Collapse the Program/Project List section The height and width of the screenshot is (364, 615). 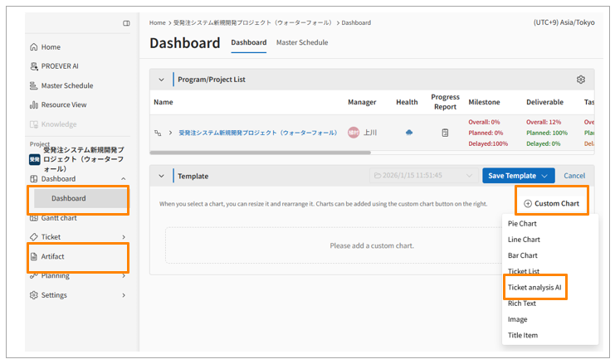point(162,80)
